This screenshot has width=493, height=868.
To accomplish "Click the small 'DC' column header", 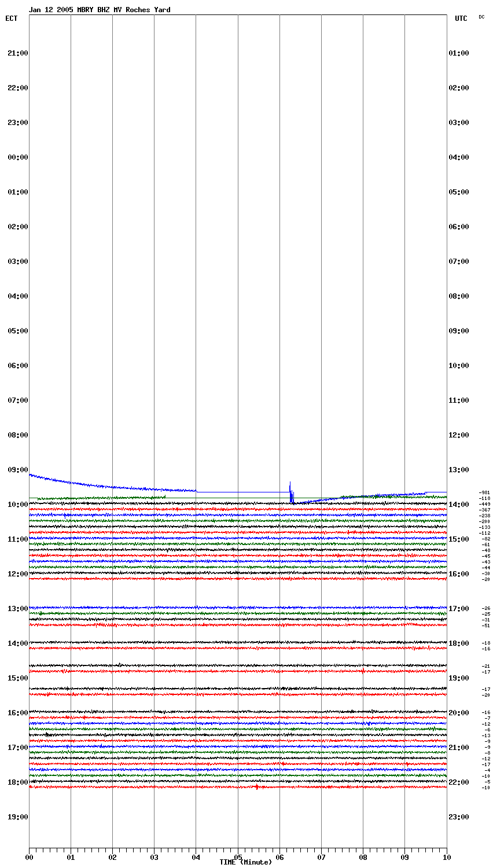I will pos(481,17).
